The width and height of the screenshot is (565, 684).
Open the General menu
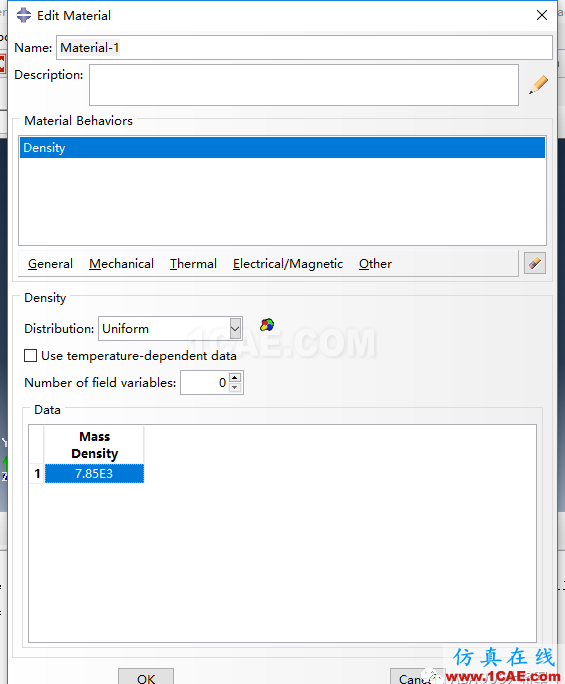click(50, 264)
